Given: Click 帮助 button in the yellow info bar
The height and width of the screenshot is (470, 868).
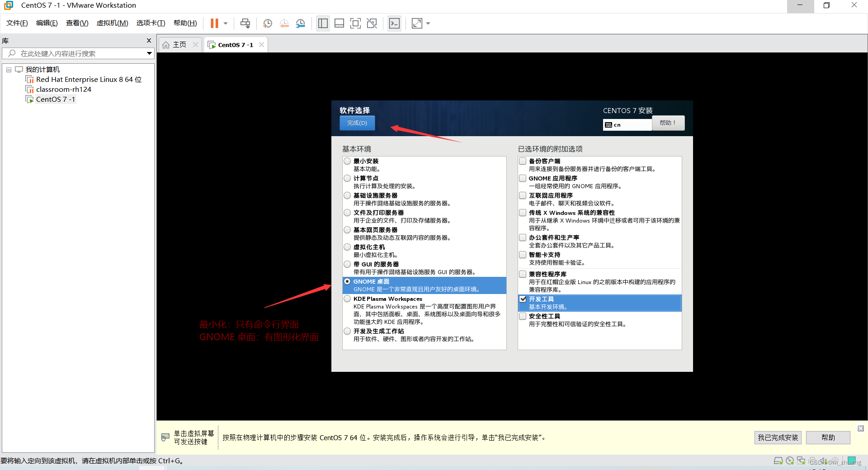Looking at the screenshot, I should click(828, 437).
